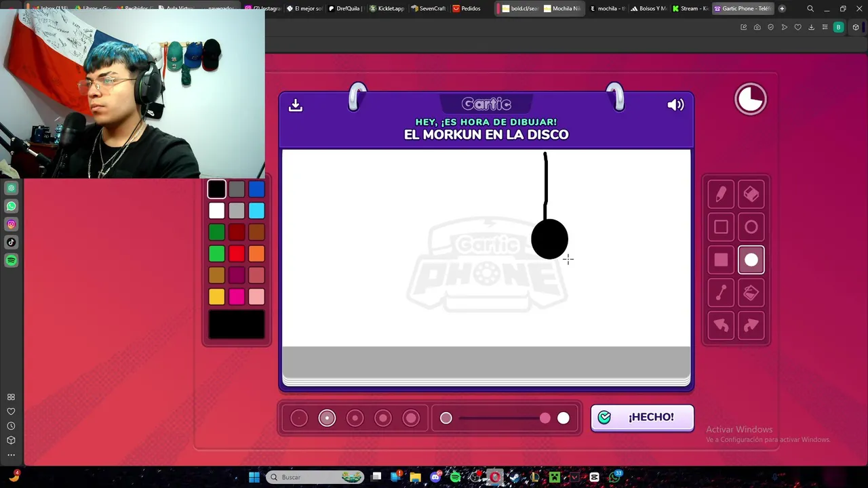This screenshot has height=488, width=868.
Task: Open Discord from the taskbar
Action: click(436, 477)
